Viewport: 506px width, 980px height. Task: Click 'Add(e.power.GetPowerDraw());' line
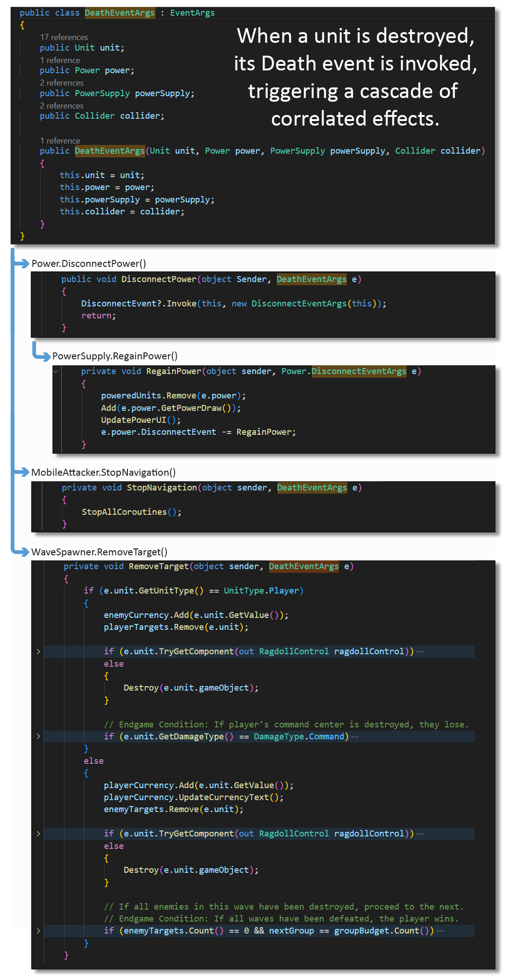pyautogui.click(x=171, y=408)
